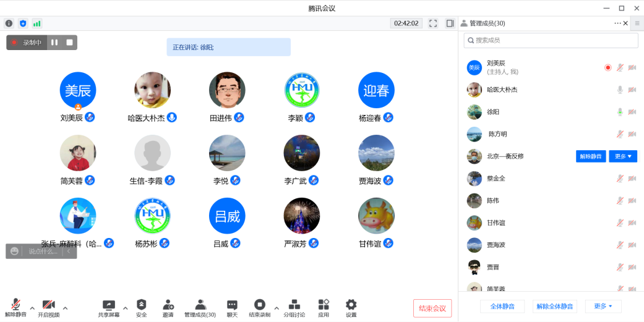Click the green network signal icon
This screenshot has height=322, width=644.
pyautogui.click(x=36, y=23)
